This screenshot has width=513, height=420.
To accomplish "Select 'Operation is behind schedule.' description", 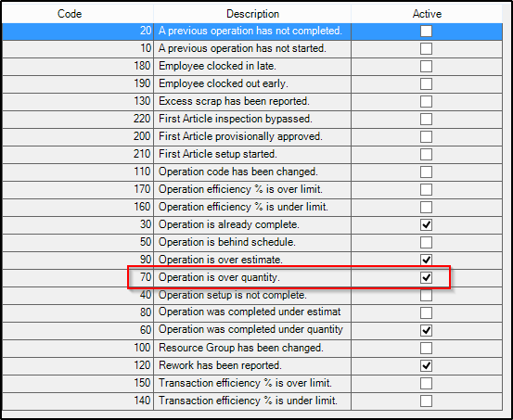I will 227,242.
